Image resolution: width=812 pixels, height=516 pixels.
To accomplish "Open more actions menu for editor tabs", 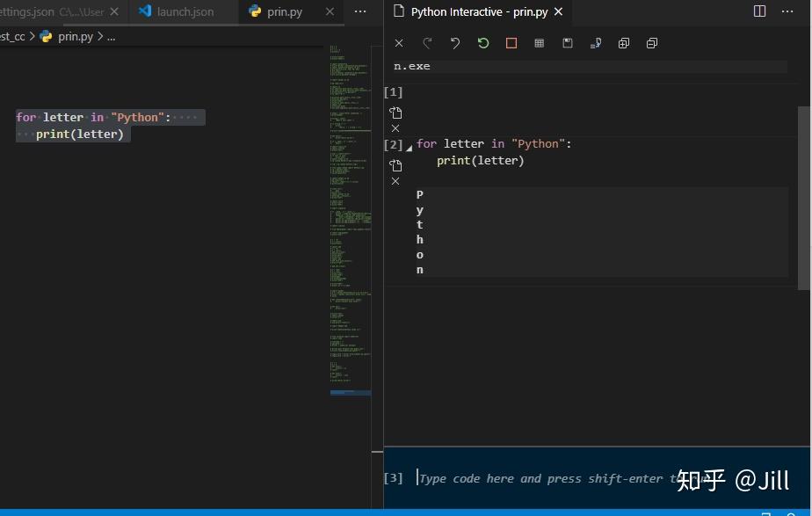I will (x=361, y=11).
